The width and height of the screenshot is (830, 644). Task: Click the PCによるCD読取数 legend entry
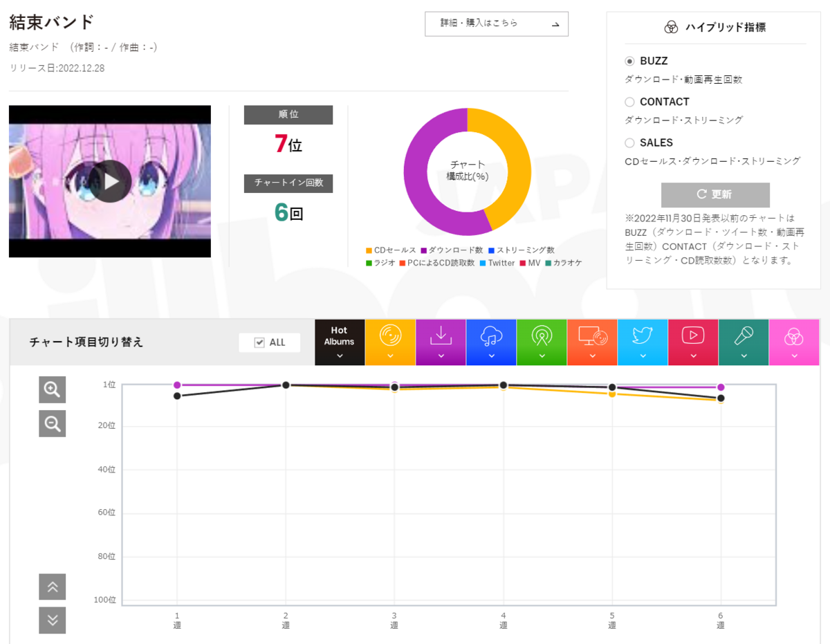pyautogui.click(x=437, y=263)
